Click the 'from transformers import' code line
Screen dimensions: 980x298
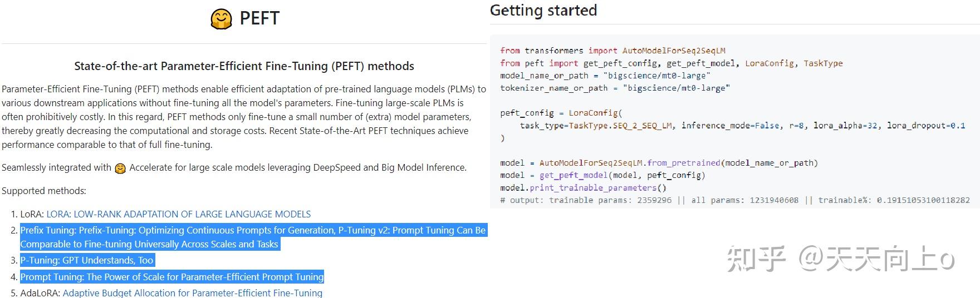[x=612, y=51]
